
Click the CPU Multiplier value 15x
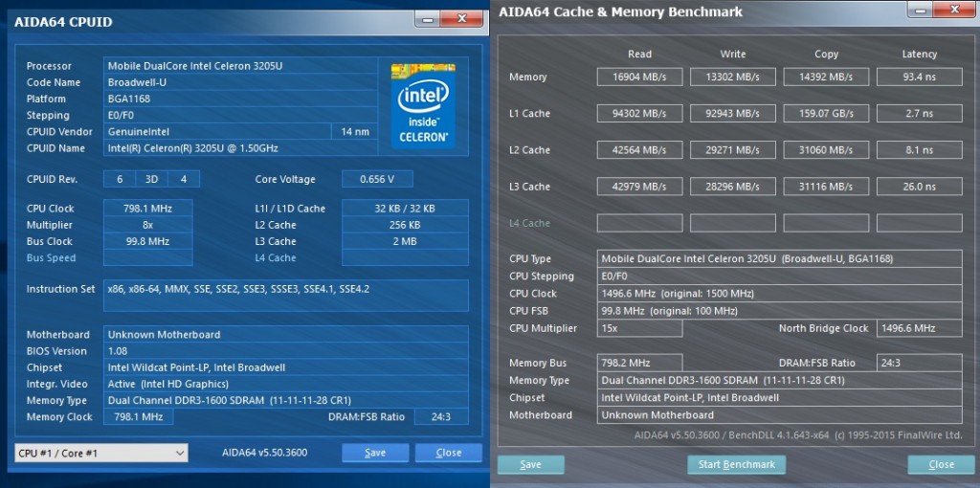point(639,328)
